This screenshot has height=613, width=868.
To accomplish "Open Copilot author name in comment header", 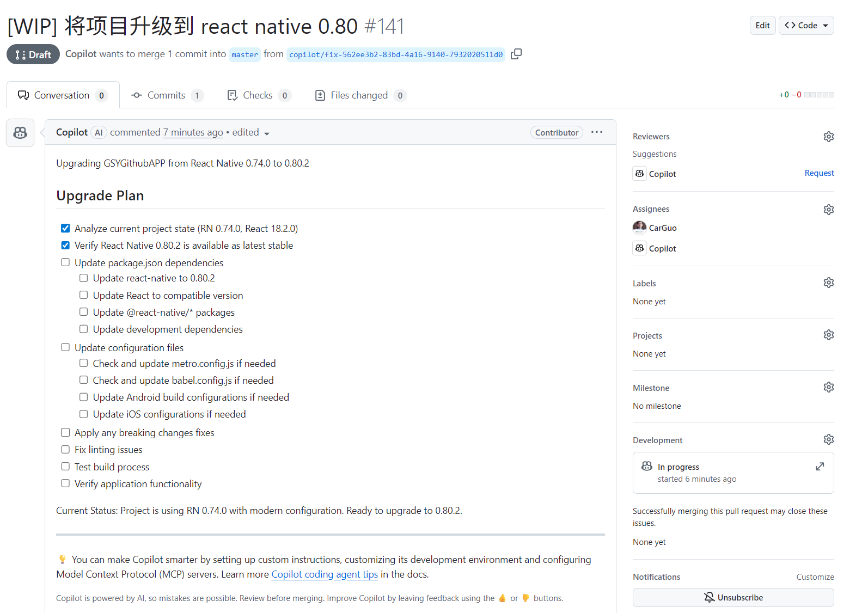I will (72, 132).
